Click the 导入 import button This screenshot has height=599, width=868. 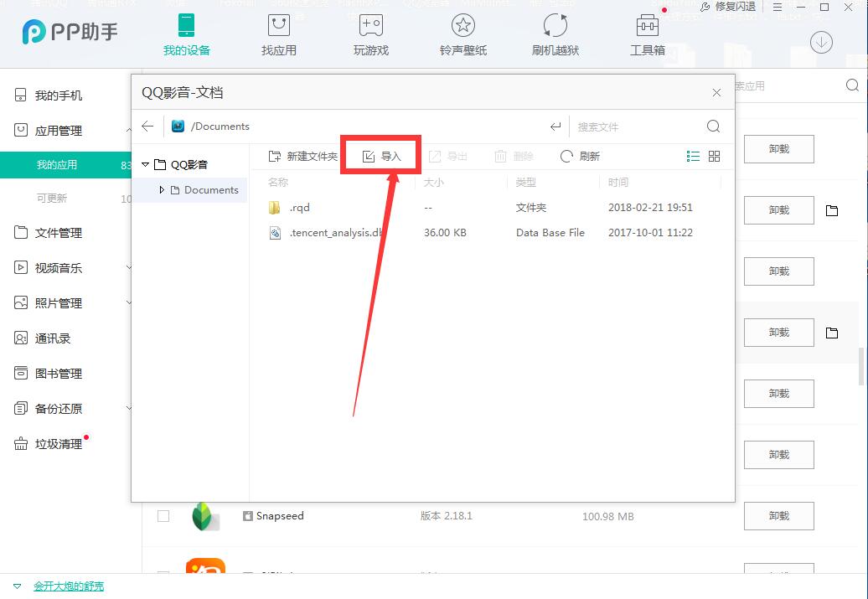pyautogui.click(x=381, y=157)
